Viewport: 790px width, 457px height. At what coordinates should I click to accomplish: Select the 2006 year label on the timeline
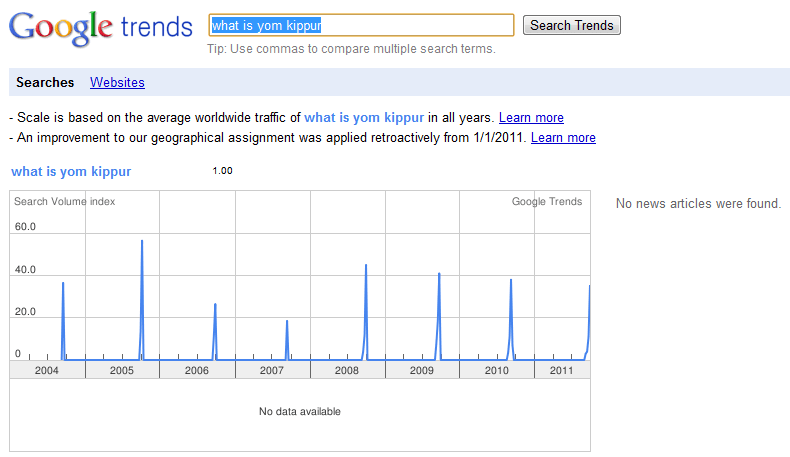click(x=197, y=370)
